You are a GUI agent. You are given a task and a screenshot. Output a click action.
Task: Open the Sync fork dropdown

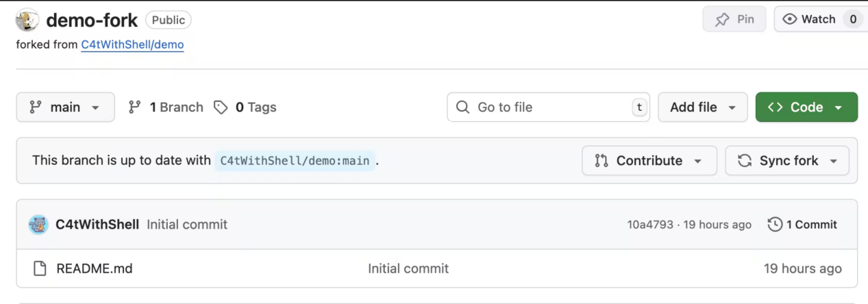click(787, 161)
